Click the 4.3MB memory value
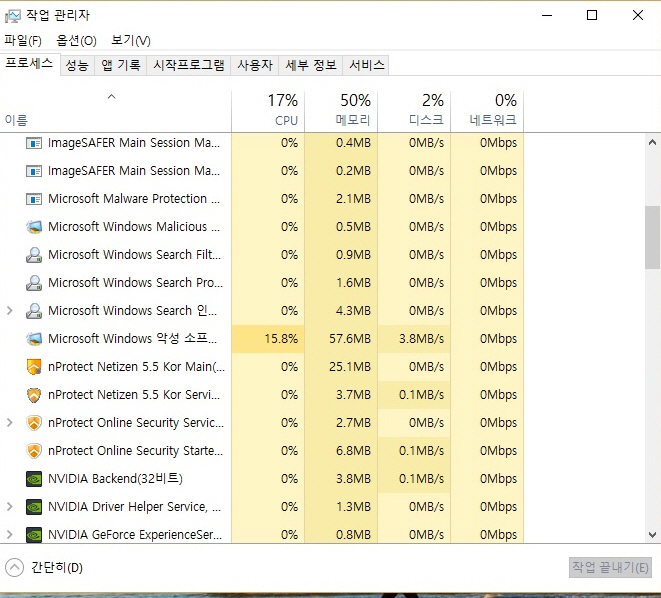This screenshot has height=598, width=661. click(x=353, y=311)
